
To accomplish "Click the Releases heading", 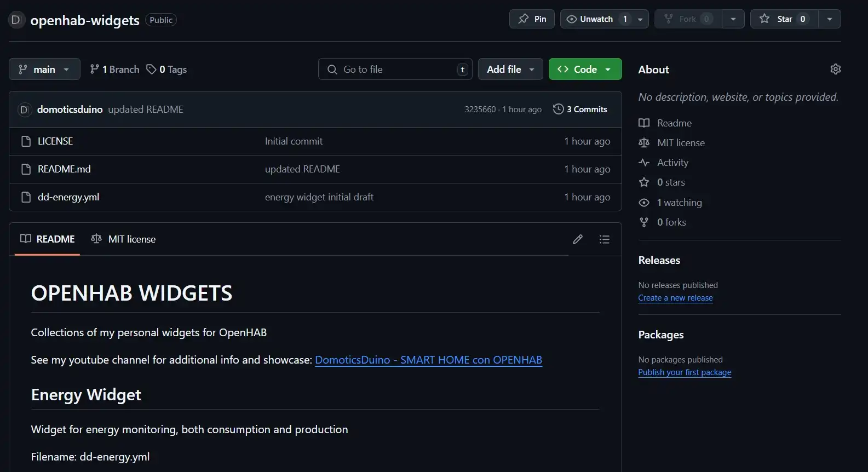I will coord(659,261).
